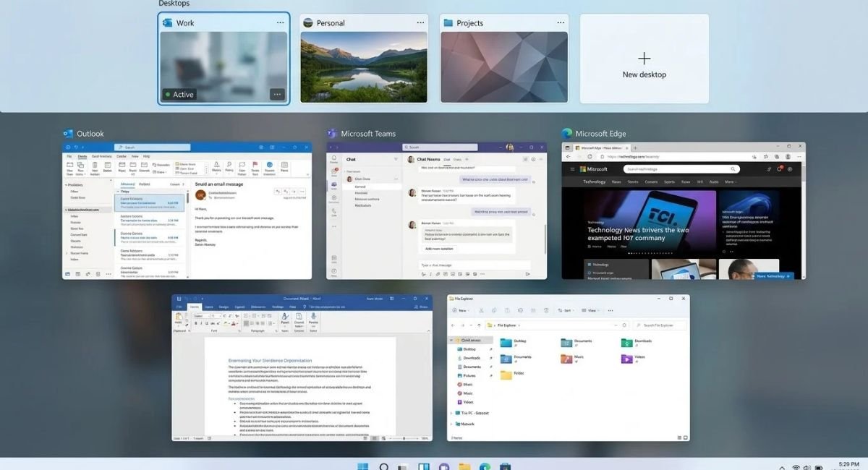Open the filter icon in Teams Chat panel
868x470 pixels.
(396, 159)
